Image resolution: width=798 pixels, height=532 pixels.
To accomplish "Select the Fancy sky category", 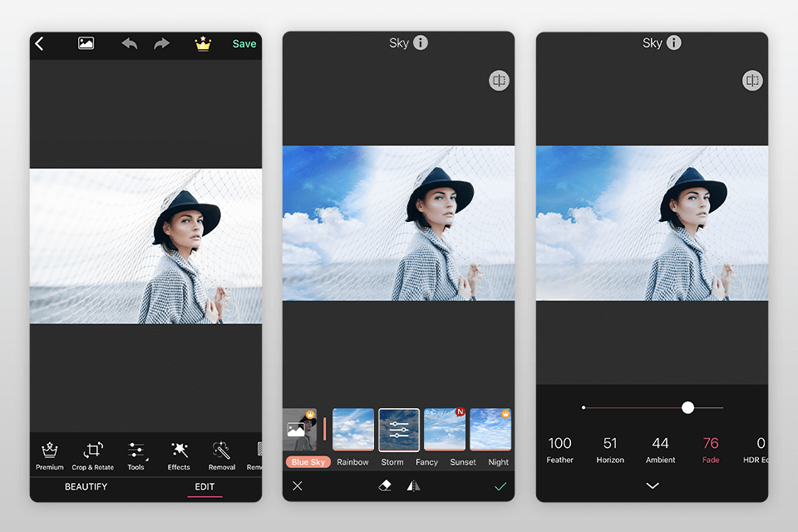I will [x=426, y=462].
